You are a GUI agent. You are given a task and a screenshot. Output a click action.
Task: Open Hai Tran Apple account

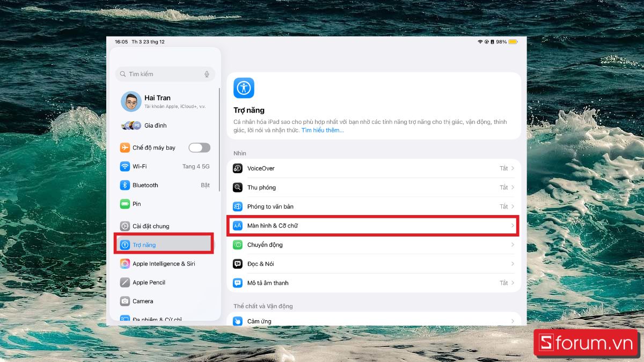click(165, 101)
